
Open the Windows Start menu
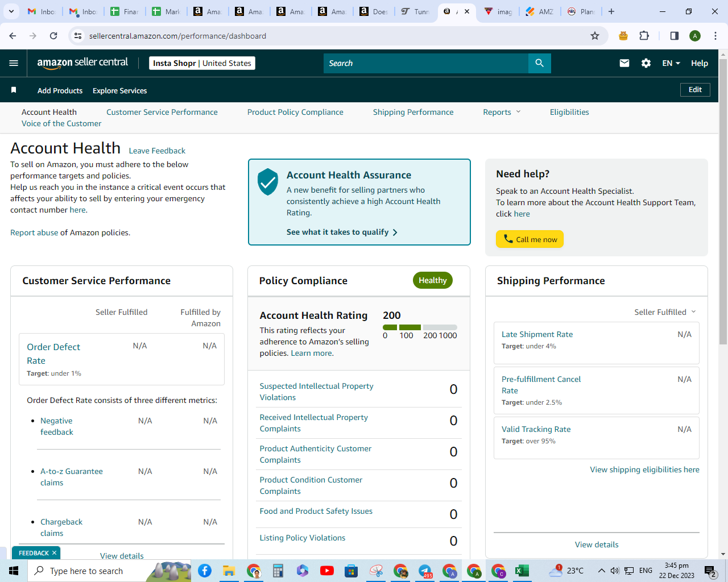14,571
